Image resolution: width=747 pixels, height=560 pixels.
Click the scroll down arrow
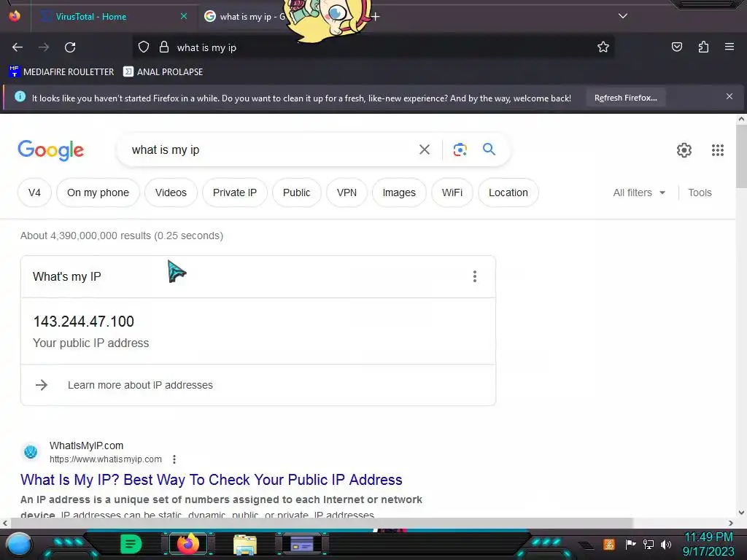point(741,513)
